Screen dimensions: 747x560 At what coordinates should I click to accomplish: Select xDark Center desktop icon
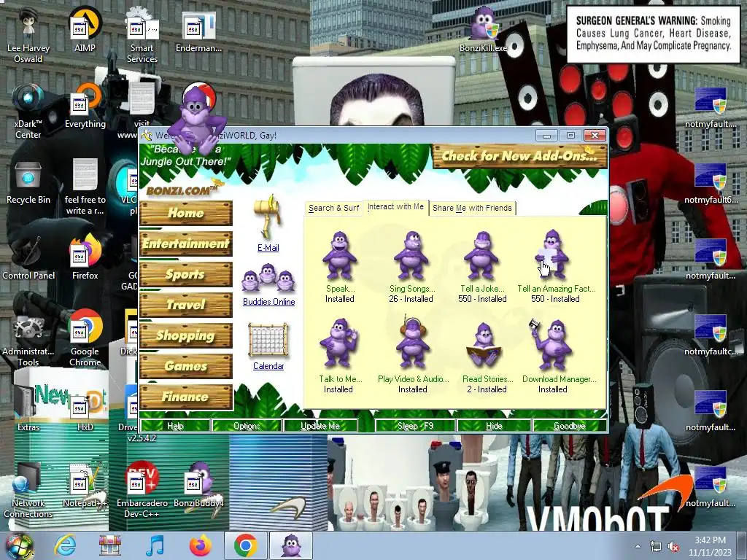coord(28,111)
